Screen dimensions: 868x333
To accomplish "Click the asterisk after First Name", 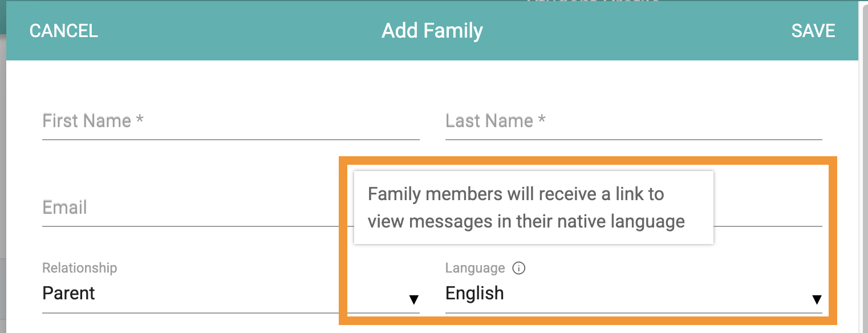I will click(x=140, y=118).
